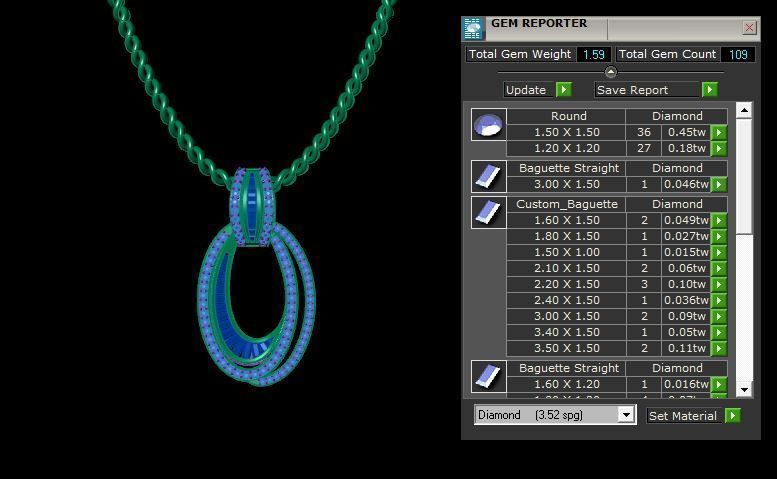777x479 pixels.
Task: Click count 27 in Round row
Action: [x=644, y=148]
